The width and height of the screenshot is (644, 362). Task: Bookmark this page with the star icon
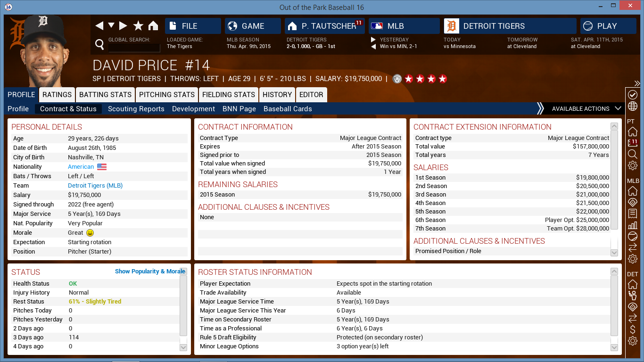[138, 25]
